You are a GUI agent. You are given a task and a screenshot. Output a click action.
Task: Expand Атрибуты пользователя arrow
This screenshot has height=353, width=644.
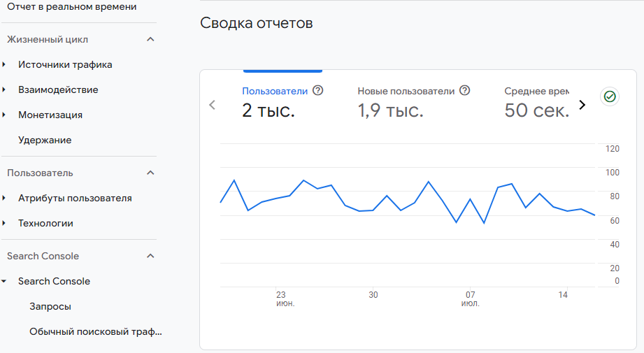[x=4, y=199]
